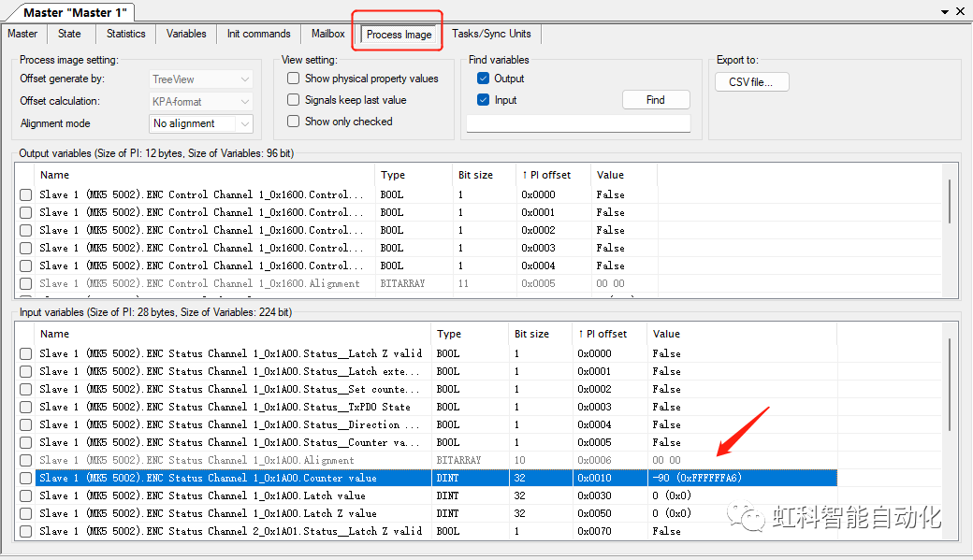This screenshot has height=560, width=973.
Task: Check the Status__Latch exte... row checkbox
Action: pyautogui.click(x=25, y=371)
